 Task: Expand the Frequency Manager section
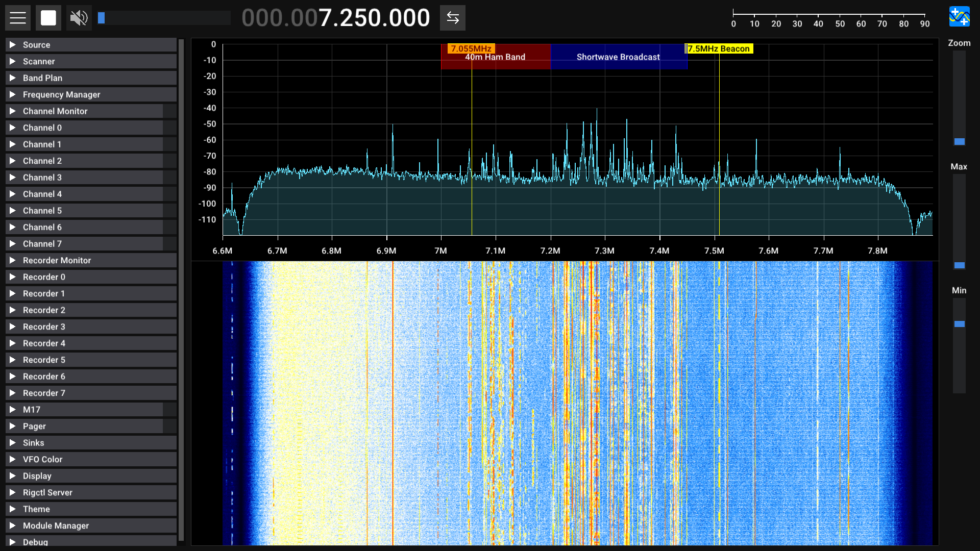coord(61,94)
